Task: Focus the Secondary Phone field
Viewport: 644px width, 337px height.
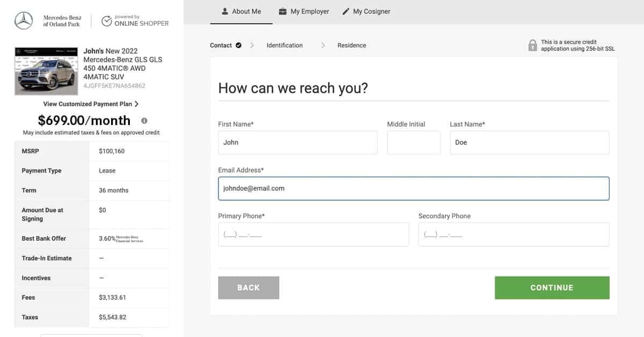Action: tap(514, 235)
